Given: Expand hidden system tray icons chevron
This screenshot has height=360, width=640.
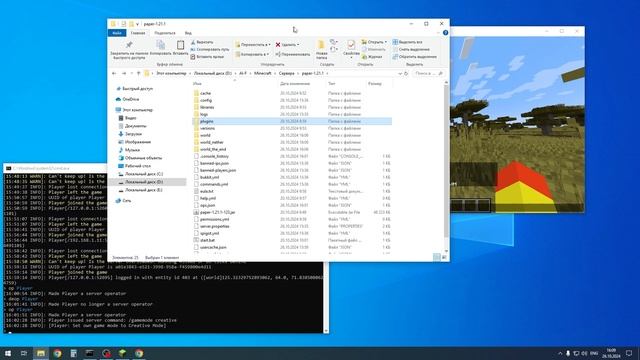Looking at the screenshot, I should [560, 353].
